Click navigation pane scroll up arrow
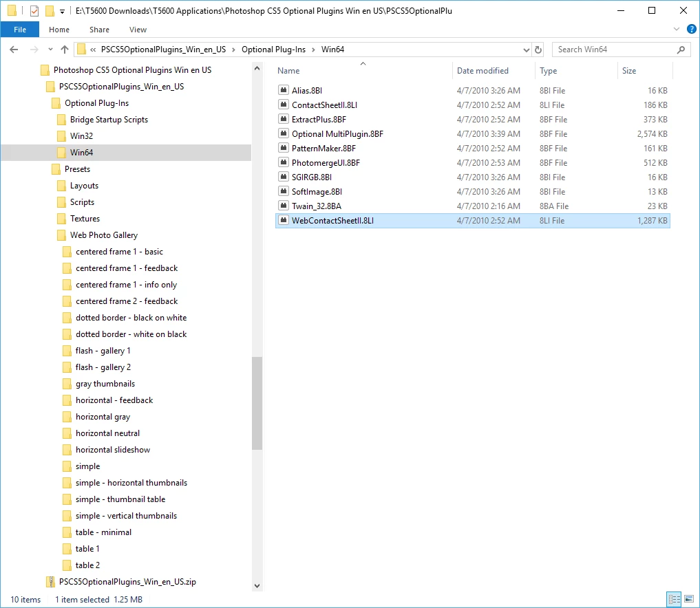The width and height of the screenshot is (700, 608). (x=257, y=69)
